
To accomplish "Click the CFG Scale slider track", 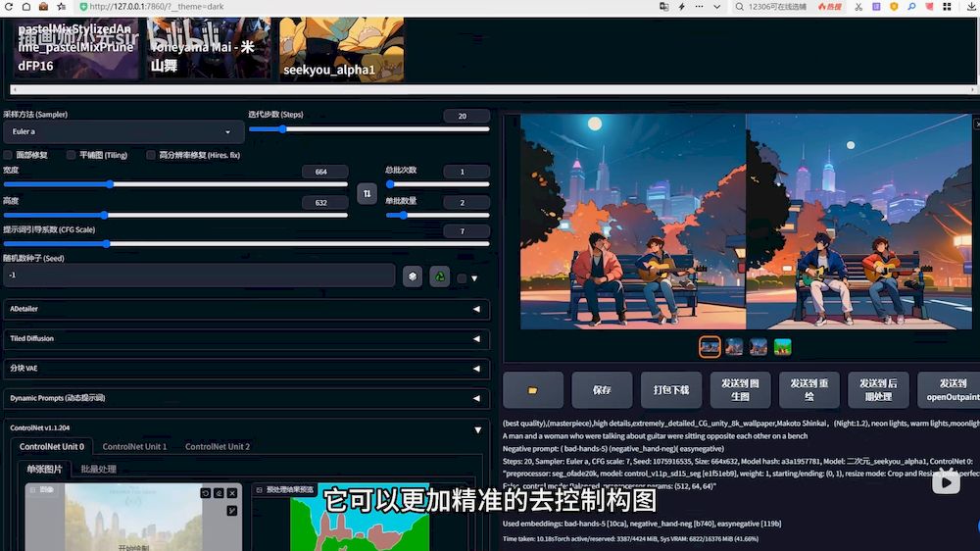I will pyautogui.click(x=245, y=243).
